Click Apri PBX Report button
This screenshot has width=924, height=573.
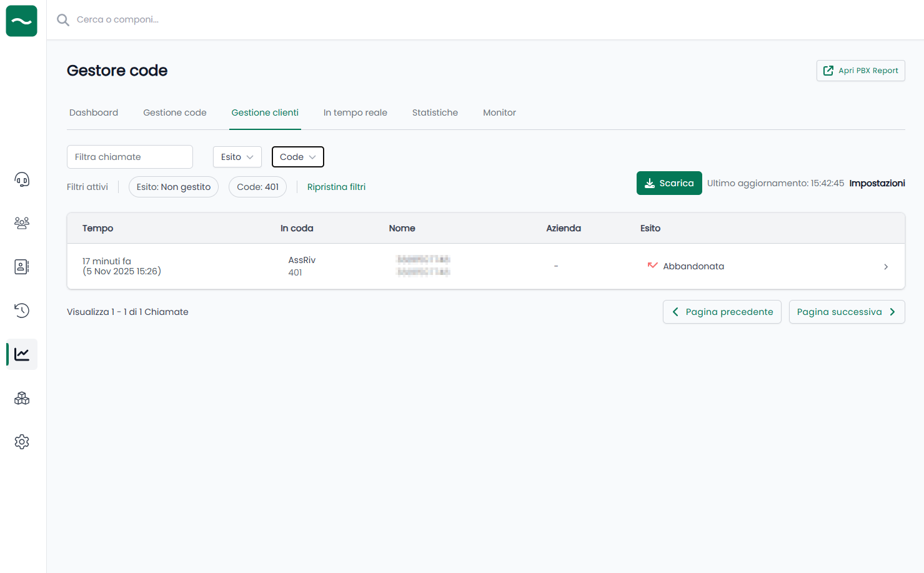point(860,71)
